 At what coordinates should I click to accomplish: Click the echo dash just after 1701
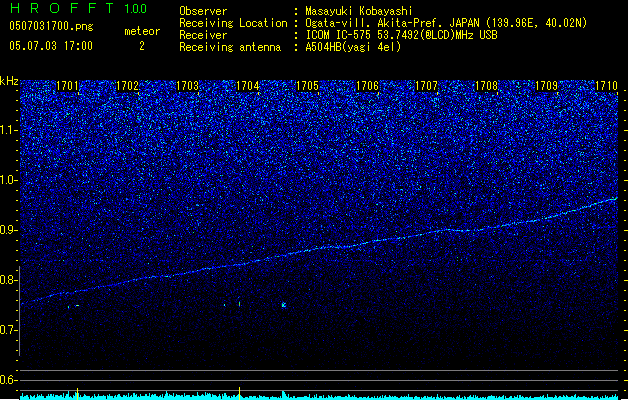pyautogui.click(x=77, y=306)
